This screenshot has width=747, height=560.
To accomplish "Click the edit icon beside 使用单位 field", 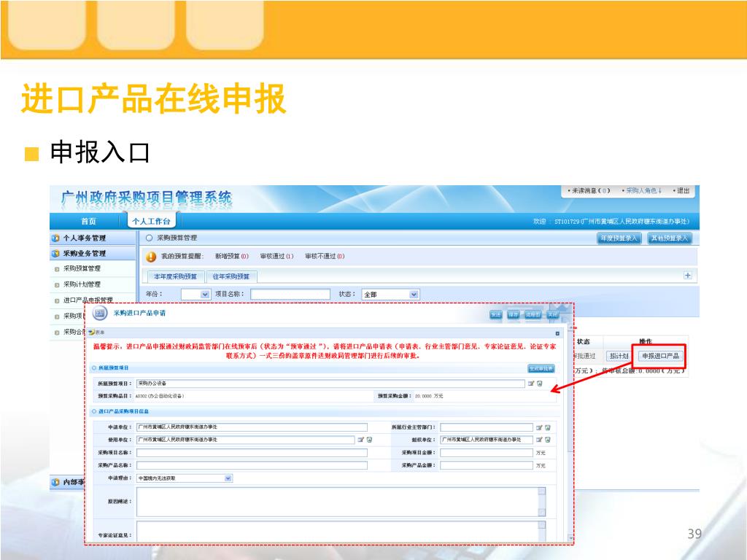I will point(360,440).
